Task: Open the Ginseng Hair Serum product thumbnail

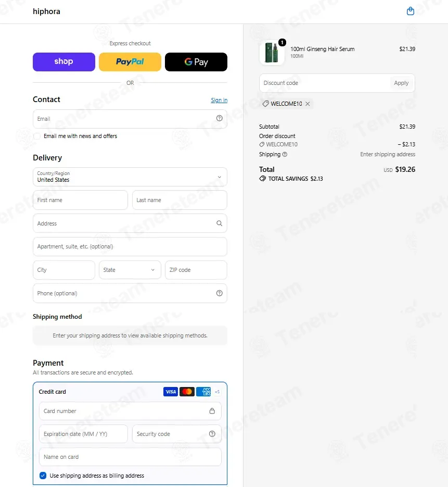Action: coord(272,53)
